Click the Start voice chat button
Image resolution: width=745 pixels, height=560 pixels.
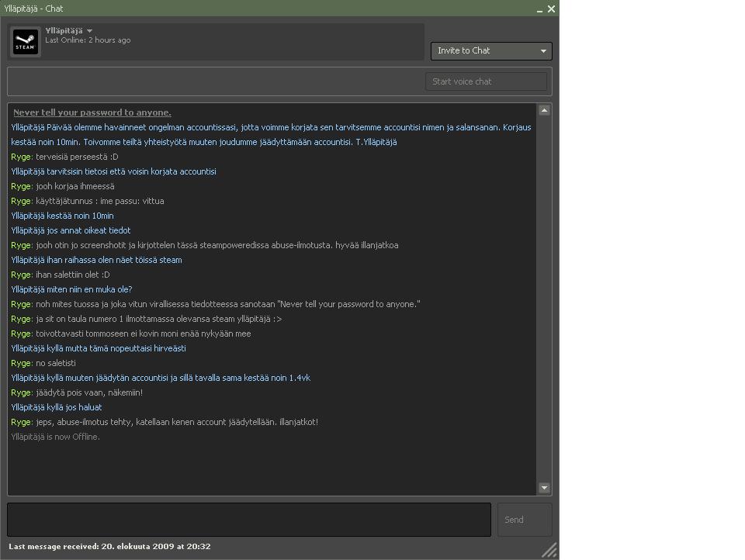point(486,81)
